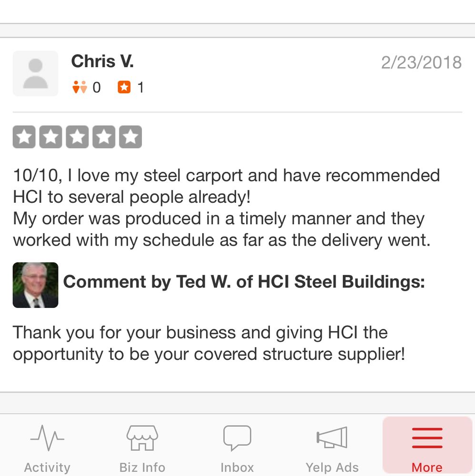The width and height of the screenshot is (475, 476).
Task: Open the Inbox speech bubble icon
Action: click(237, 436)
